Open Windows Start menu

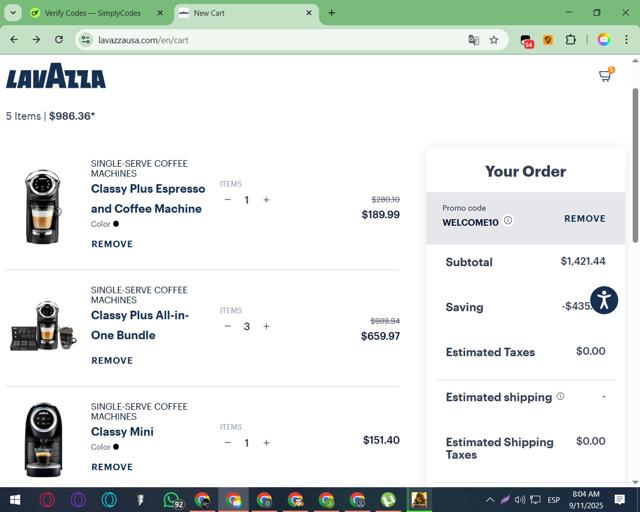point(15,500)
